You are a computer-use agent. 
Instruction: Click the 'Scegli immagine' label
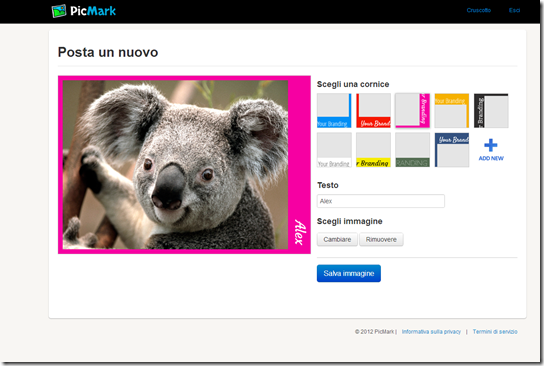pos(350,221)
